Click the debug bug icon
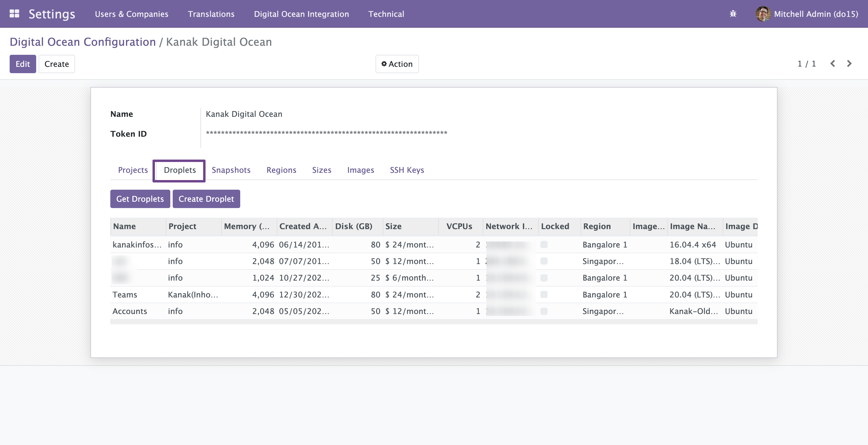868x445 pixels. click(733, 14)
